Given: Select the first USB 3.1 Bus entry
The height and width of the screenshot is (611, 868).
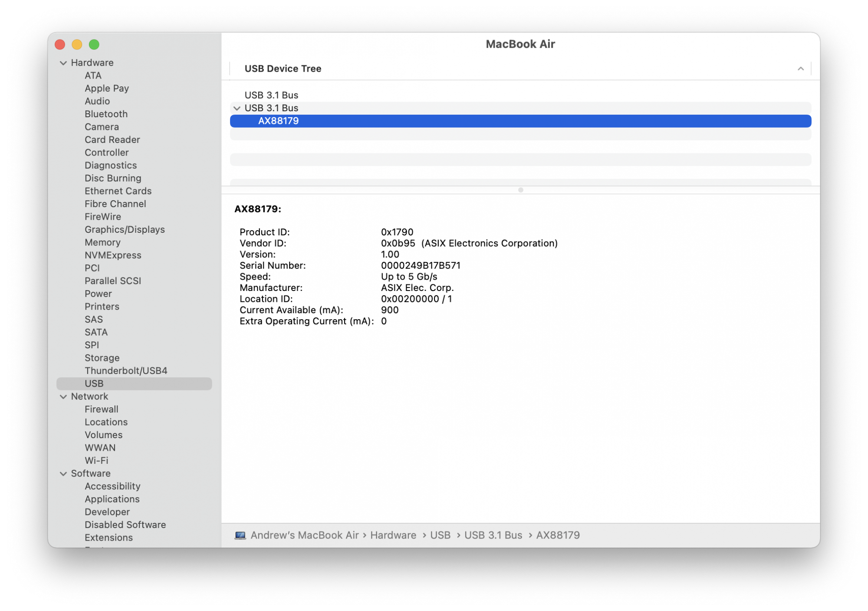Looking at the screenshot, I should click(x=271, y=95).
